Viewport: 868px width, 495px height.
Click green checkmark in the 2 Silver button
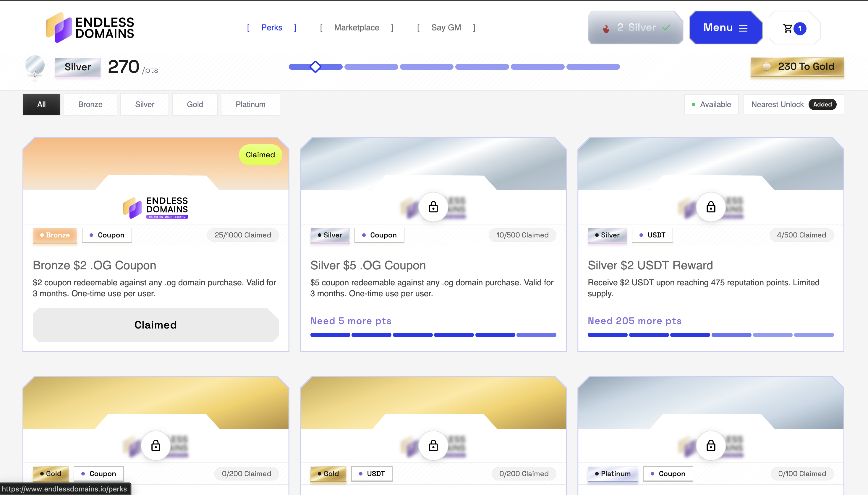click(x=666, y=27)
